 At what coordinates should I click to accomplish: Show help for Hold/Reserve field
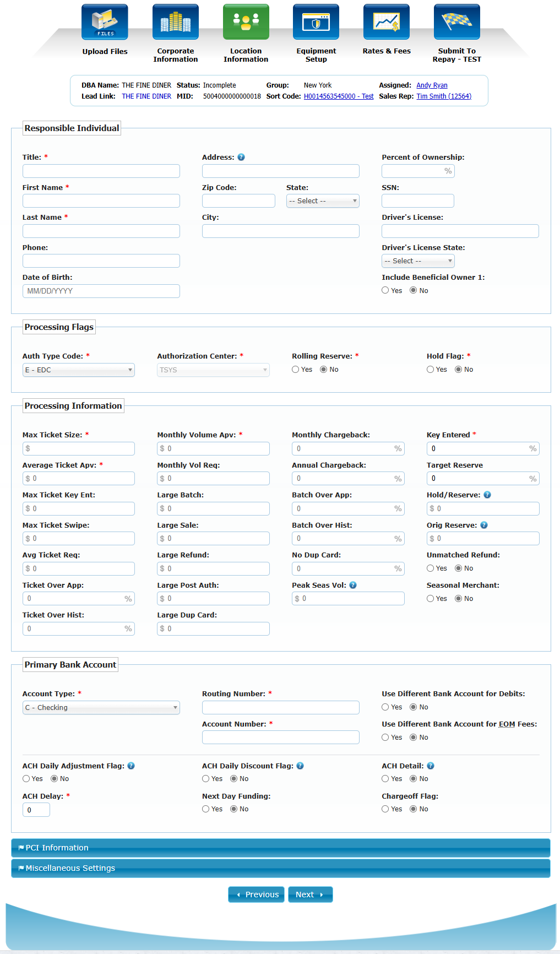pos(487,495)
